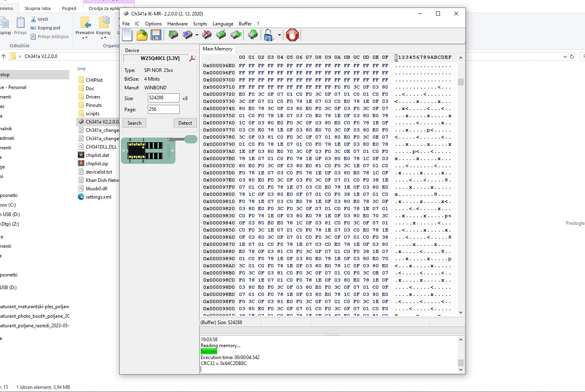
Task: Click the Write chip icon with blue arrow
Action: [x=188, y=35]
